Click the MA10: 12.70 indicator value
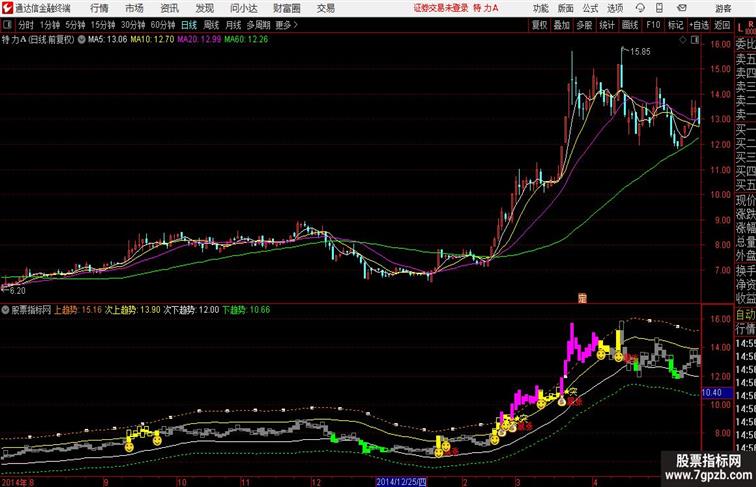This screenshot has height=487, width=756. click(x=152, y=40)
